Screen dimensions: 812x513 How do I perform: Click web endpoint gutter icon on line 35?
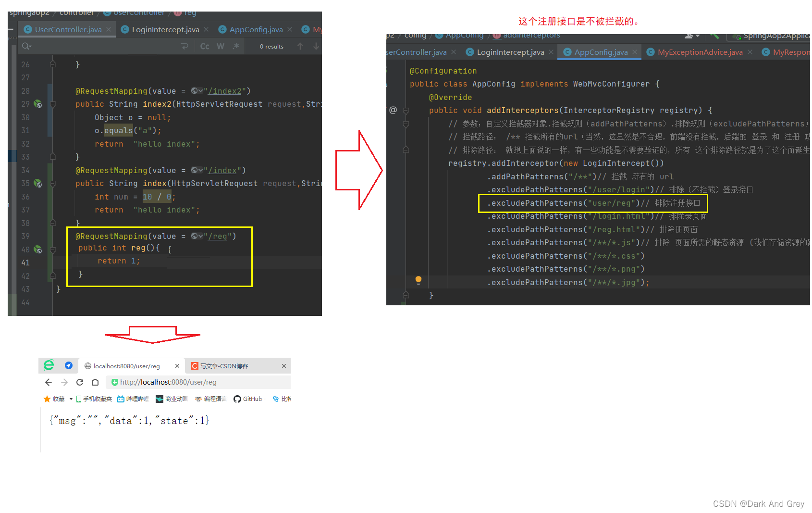(38, 183)
